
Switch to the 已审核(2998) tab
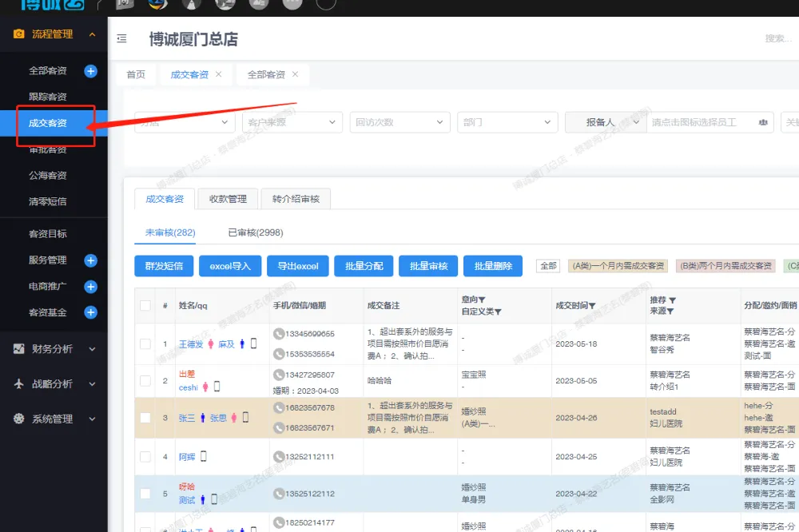pos(255,232)
